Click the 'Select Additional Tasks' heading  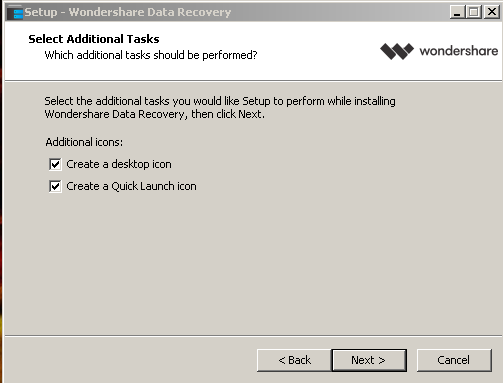(94, 39)
